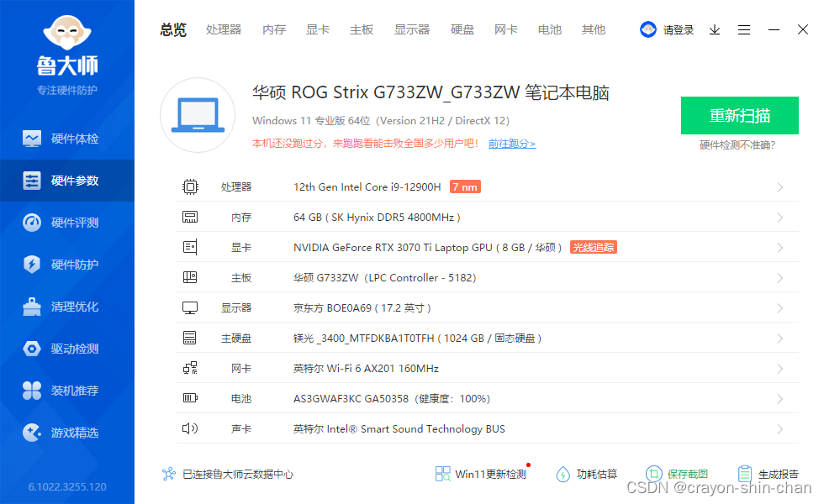Image resolution: width=824 pixels, height=504 pixels.
Task: Switch to the 总览 tab
Action: (x=173, y=30)
